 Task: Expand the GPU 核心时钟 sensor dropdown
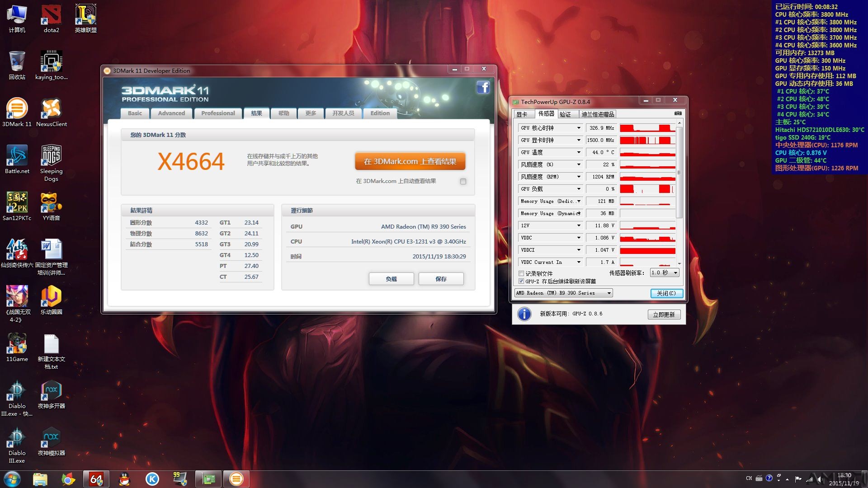tap(578, 128)
